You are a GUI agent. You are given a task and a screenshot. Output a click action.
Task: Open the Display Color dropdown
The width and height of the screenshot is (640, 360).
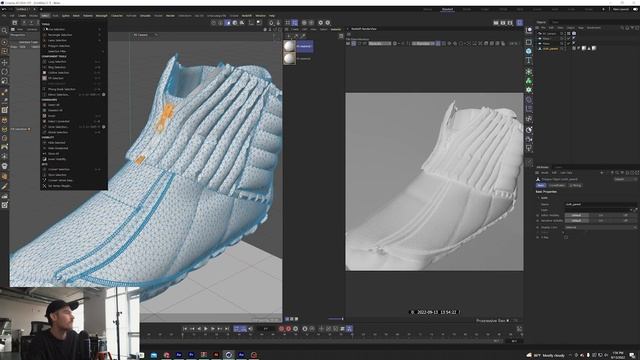[601, 227]
